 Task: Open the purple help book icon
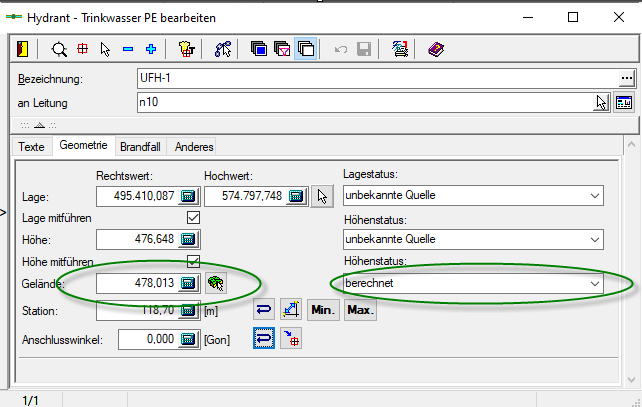click(435, 48)
